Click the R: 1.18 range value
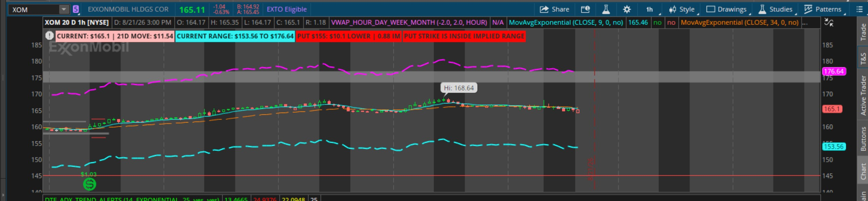Viewport: 868px width, 201px height. 316,23
